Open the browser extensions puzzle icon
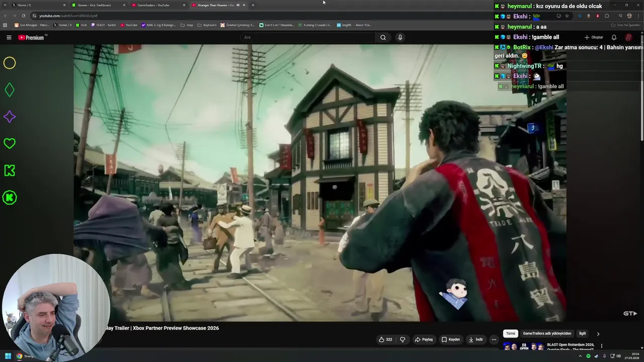 tap(607, 16)
